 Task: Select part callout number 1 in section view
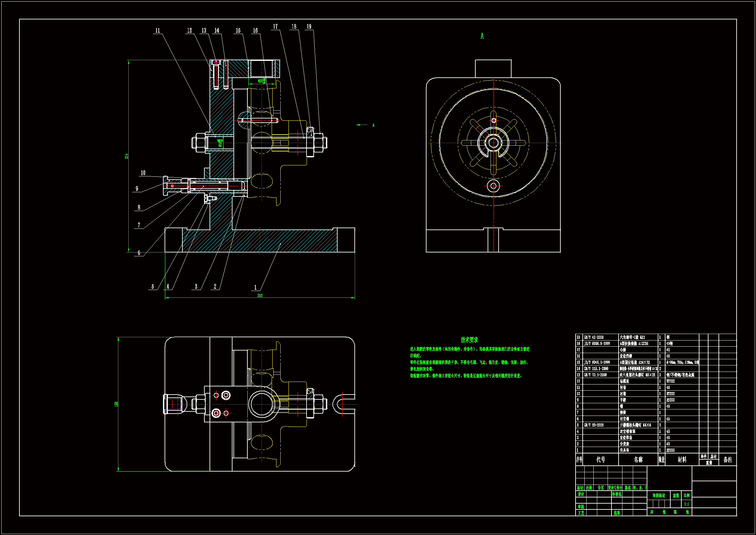click(255, 287)
